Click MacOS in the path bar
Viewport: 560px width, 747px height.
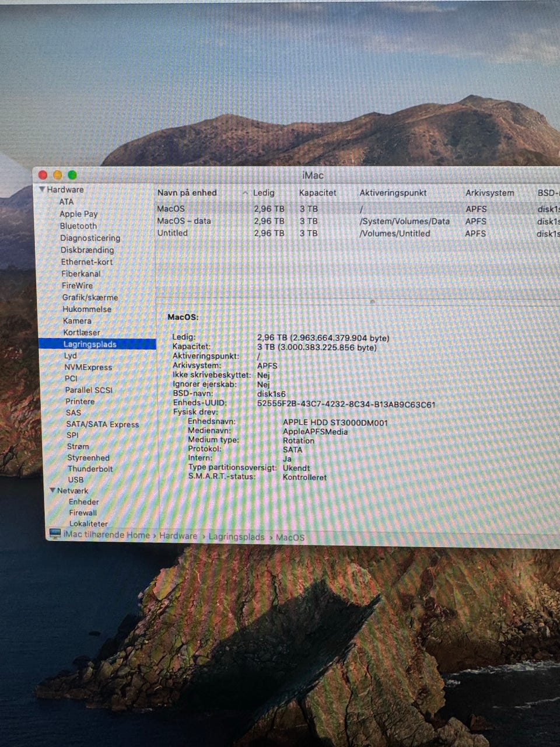tap(290, 537)
